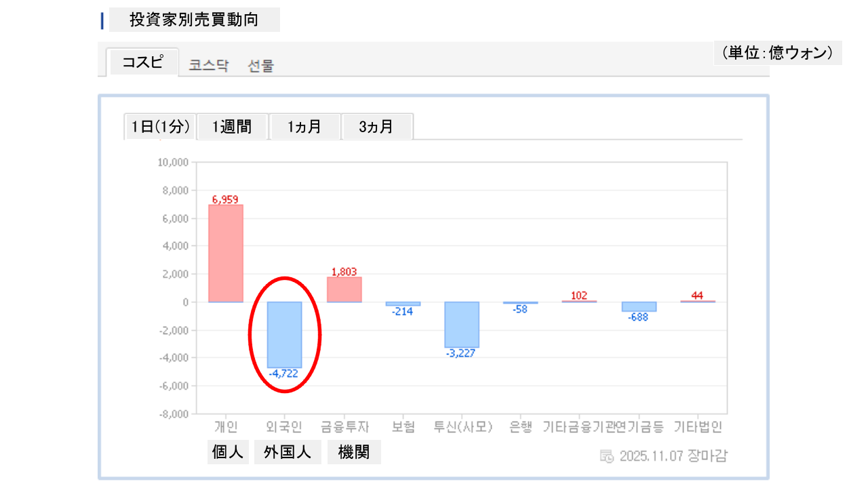Select the コスピ tab
Image resolution: width=868 pixels, height=488 pixels.
(x=142, y=62)
